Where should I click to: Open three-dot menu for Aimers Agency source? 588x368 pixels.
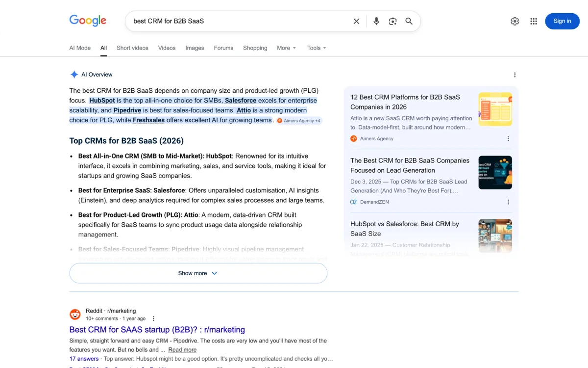pyautogui.click(x=508, y=138)
